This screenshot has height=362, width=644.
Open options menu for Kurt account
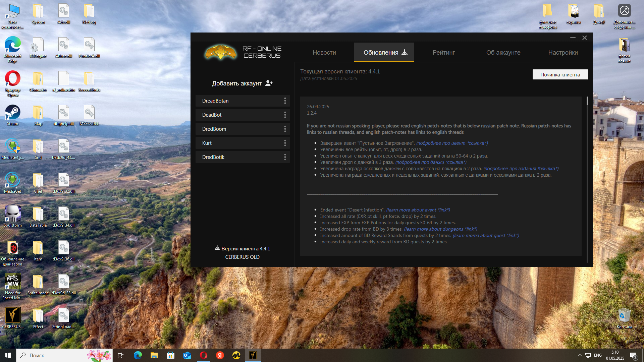285,143
